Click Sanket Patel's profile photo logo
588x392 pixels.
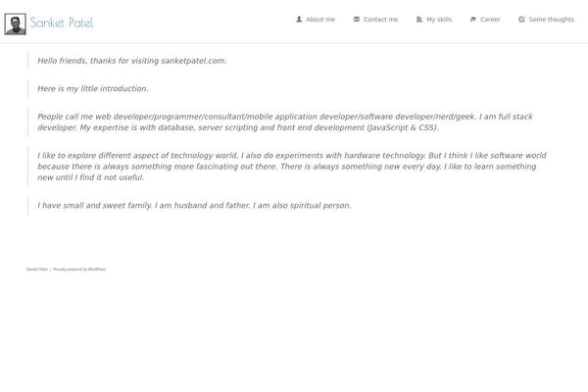point(16,24)
